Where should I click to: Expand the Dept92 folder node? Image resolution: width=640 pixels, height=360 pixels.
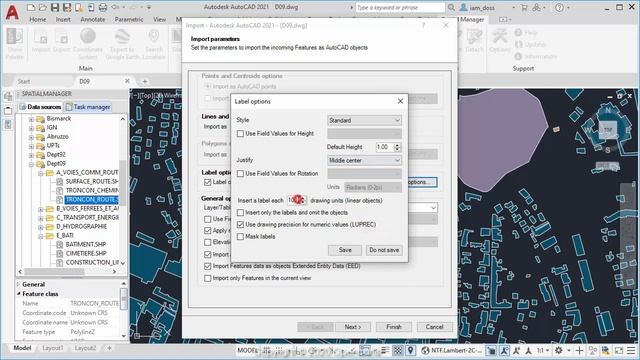coord(31,155)
